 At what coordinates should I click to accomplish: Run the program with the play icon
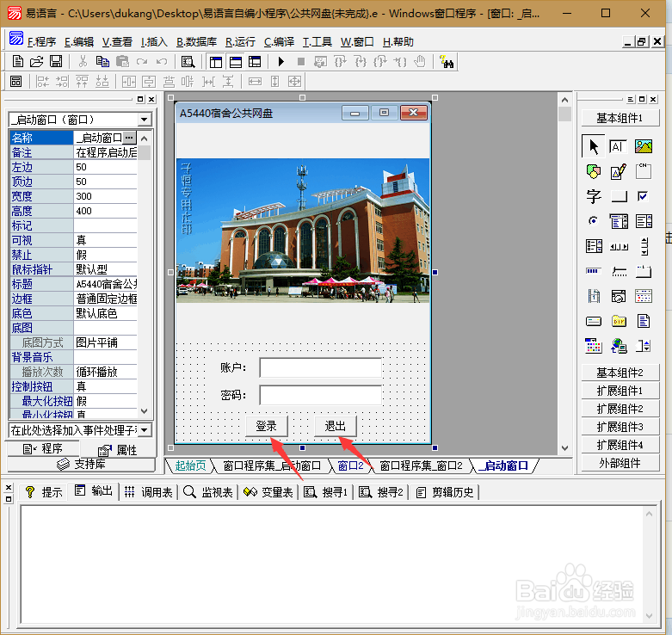pos(281,62)
